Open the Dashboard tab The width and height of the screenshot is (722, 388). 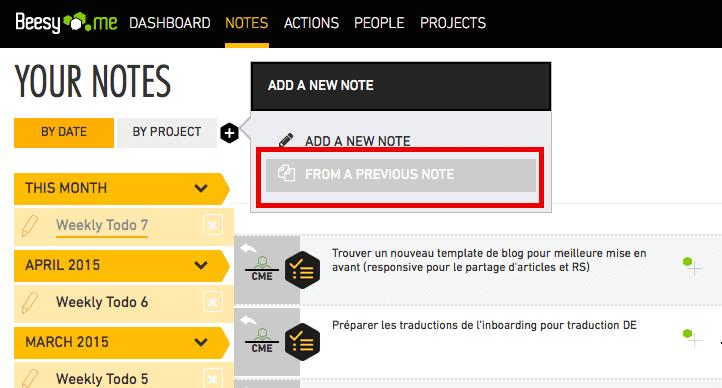pos(169,23)
